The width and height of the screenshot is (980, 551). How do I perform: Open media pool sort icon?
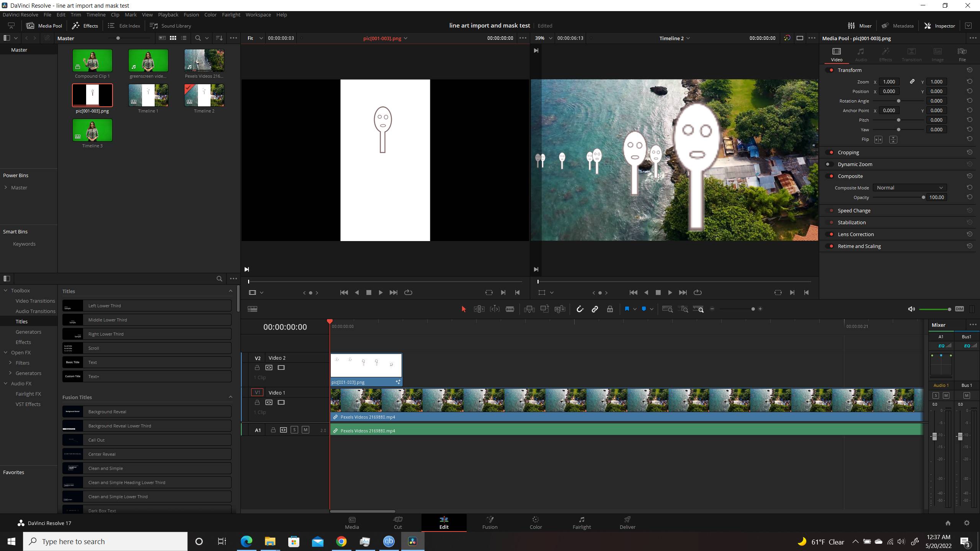219,38
